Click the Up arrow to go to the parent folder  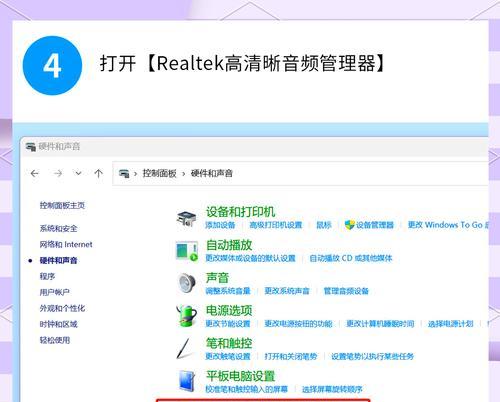click(x=98, y=173)
